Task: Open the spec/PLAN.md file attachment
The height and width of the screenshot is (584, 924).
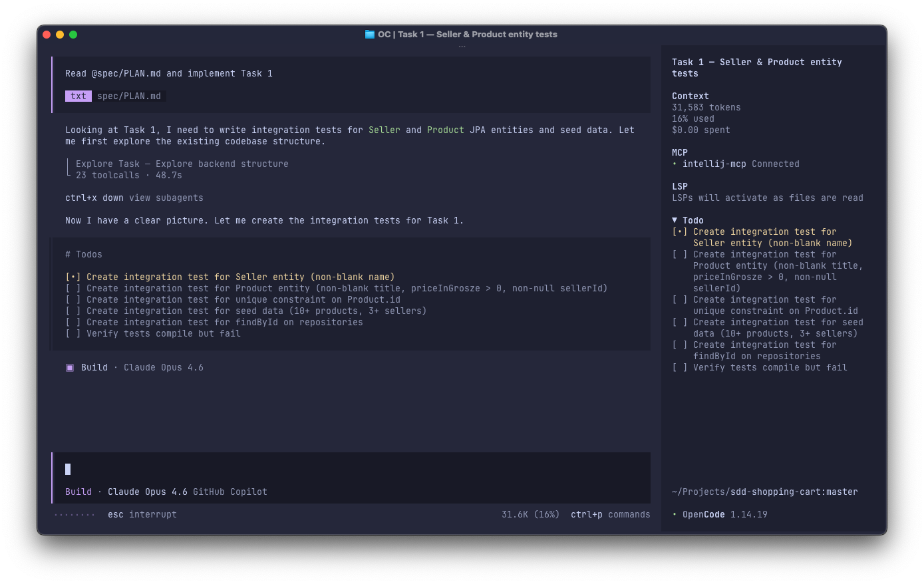Action: (x=129, y=96)
